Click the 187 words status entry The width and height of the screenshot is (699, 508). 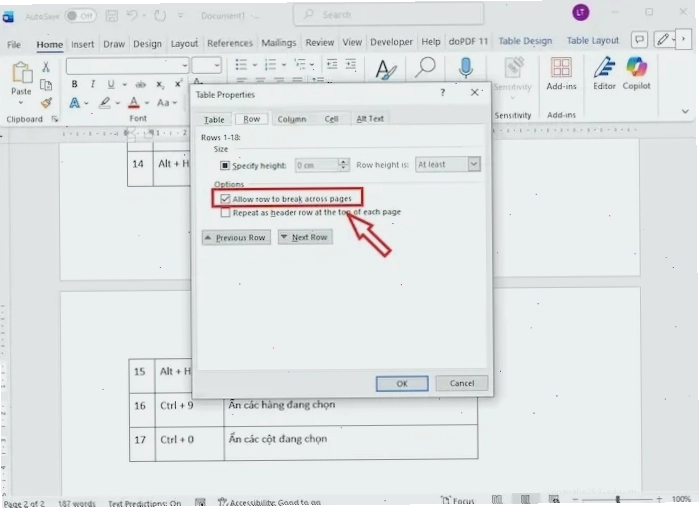(77, 503)
